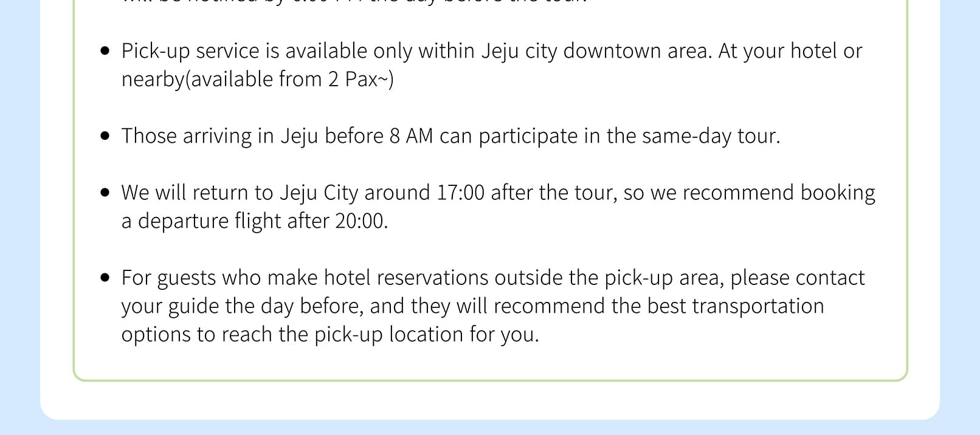Screen dimensions: 980x435
Task: Click the bullet before "We will return"
Action: point(106,193)
